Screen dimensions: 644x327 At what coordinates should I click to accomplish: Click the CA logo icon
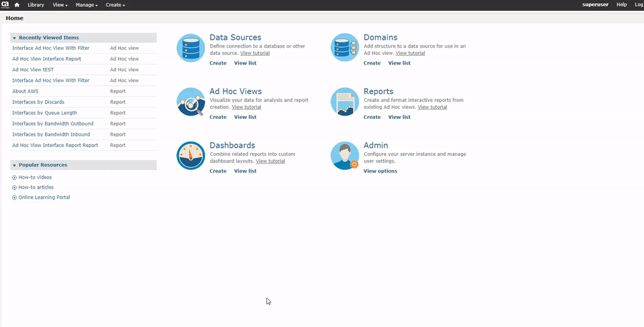(x=5, y=5)
